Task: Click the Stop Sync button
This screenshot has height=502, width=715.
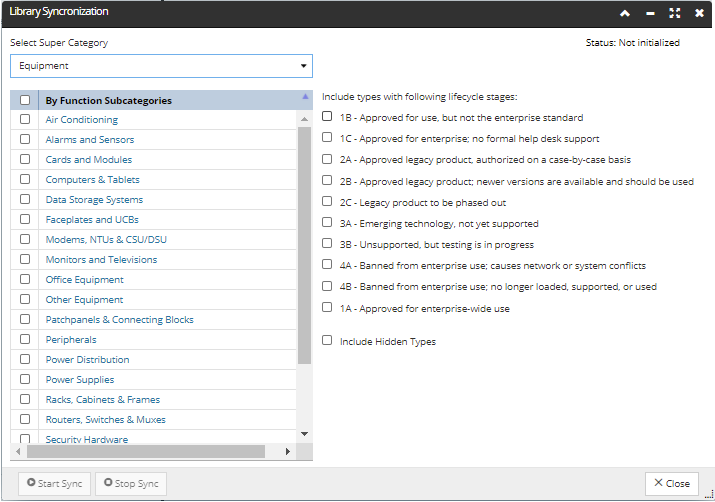Action: point(131,483)
